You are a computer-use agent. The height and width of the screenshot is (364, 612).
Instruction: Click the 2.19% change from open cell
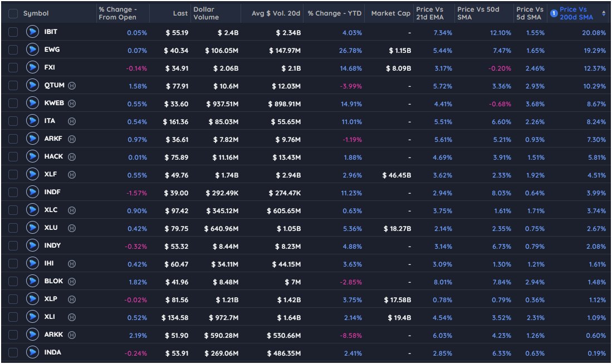click(x=138, y=336)
